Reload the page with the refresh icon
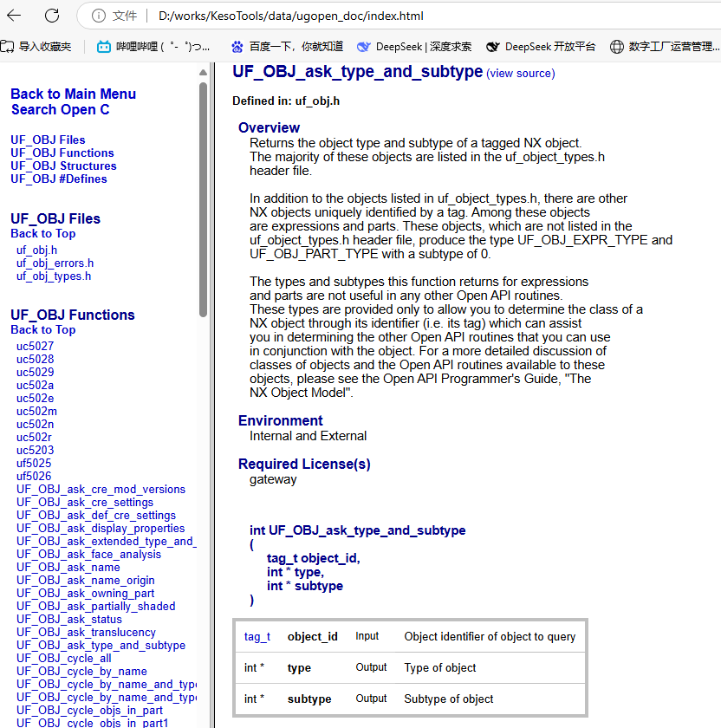Image resolution: width=721 pixels, height=728 pixels. (x=52, y=16)
